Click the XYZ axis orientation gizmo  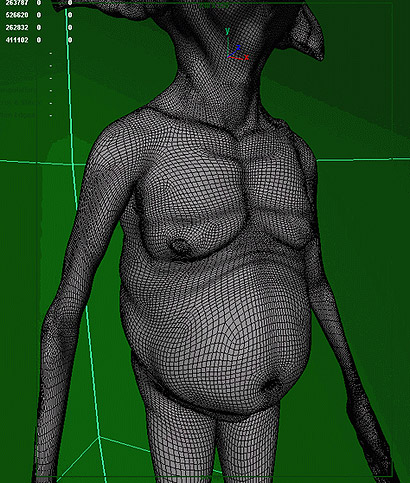(x=237, y=45)
